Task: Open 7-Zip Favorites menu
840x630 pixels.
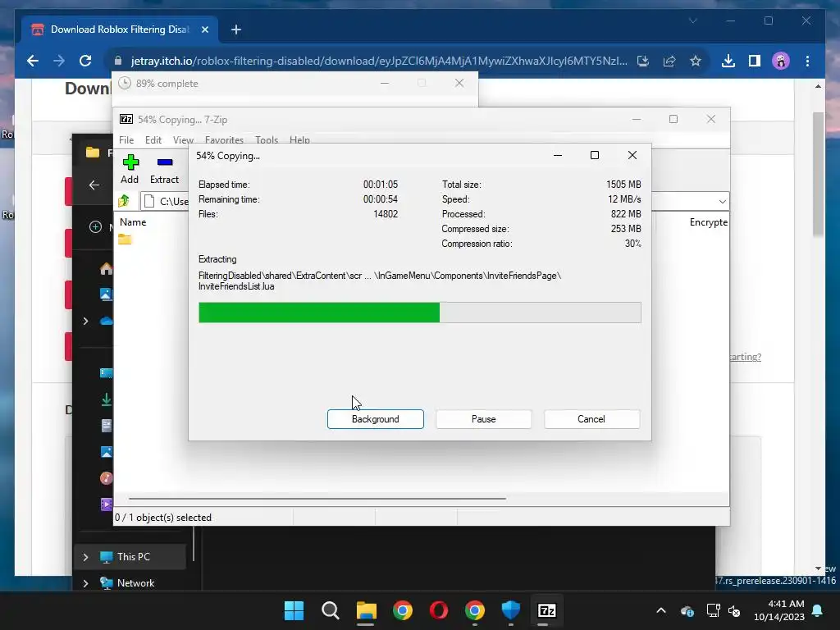Action: [x=224, y=139]
